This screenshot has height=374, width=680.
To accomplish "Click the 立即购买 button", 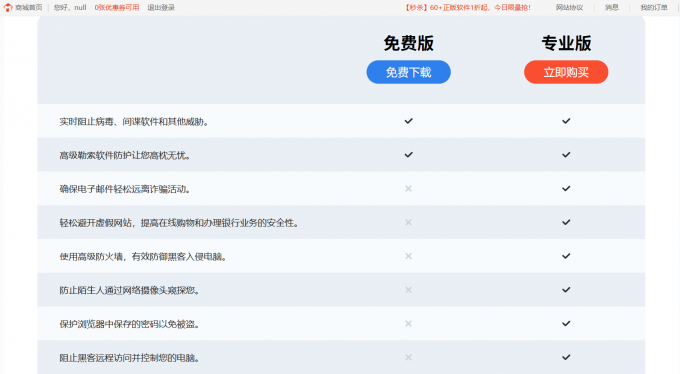I will click(566, 72).
